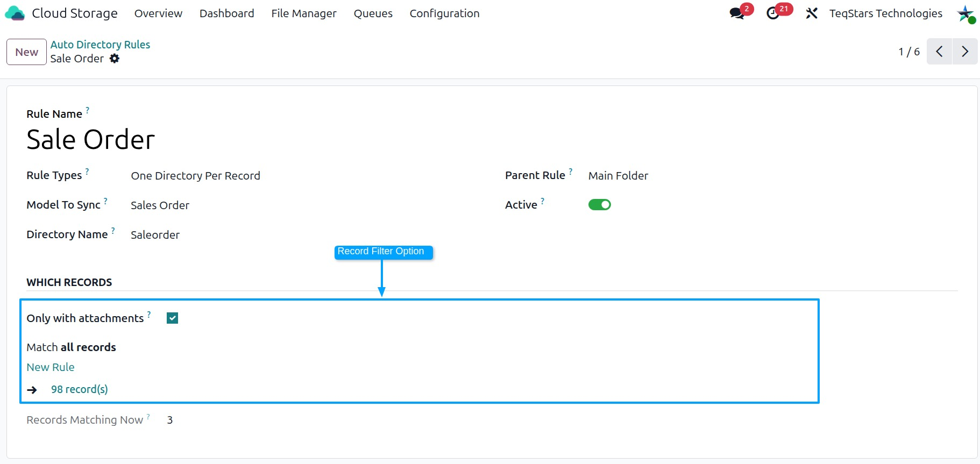Click the Records Matching Now value 3
This screenshot has width=980, height=464.
tap(170, 420)
